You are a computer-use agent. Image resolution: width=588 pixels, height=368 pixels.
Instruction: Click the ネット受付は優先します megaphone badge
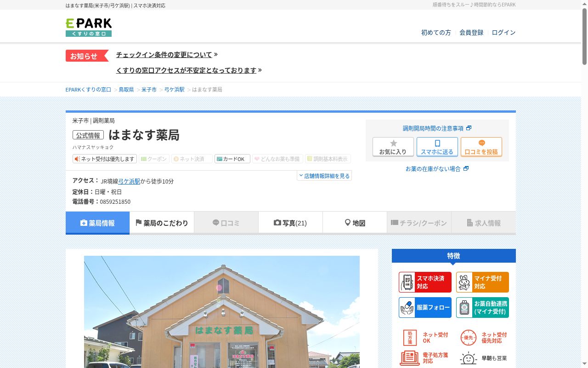click(x=105, y=159)
